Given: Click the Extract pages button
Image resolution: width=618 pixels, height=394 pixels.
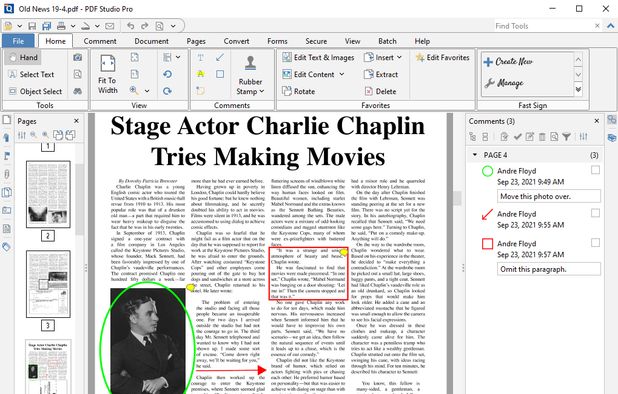Looking at the screenshot, I should click(381, 74).
